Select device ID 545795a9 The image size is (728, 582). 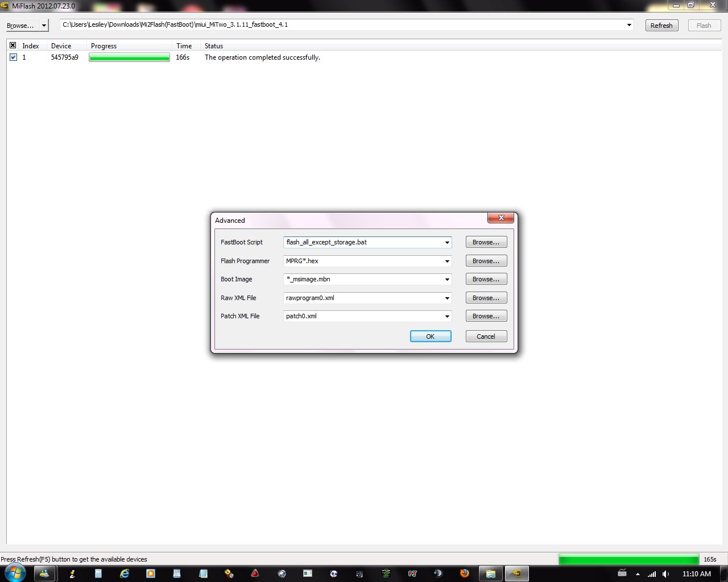point(65,57)
